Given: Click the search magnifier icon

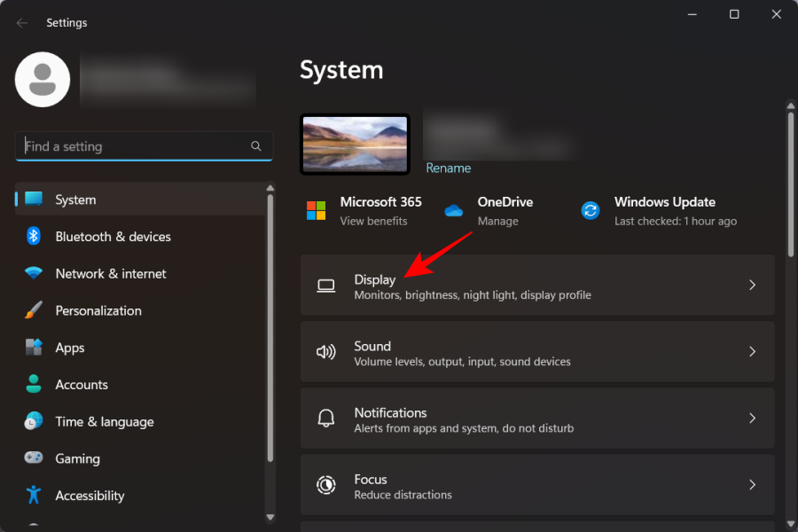Looking at the screenshot, I should point(256,146).
